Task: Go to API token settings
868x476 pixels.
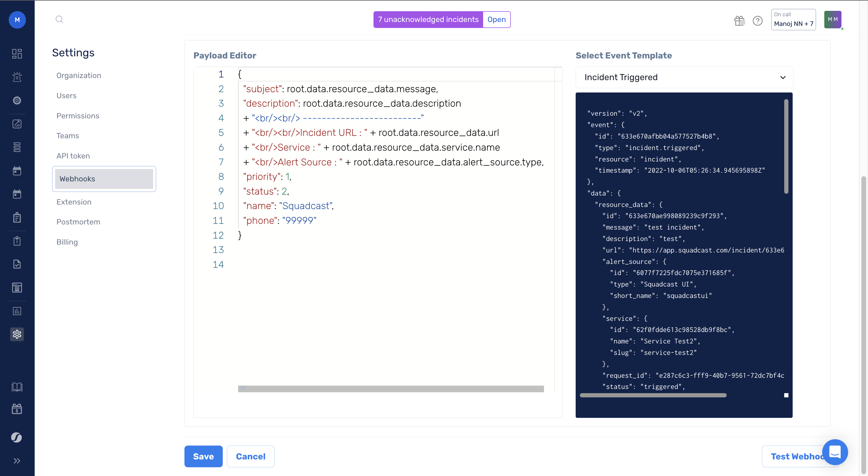Action: click(73, 156)
